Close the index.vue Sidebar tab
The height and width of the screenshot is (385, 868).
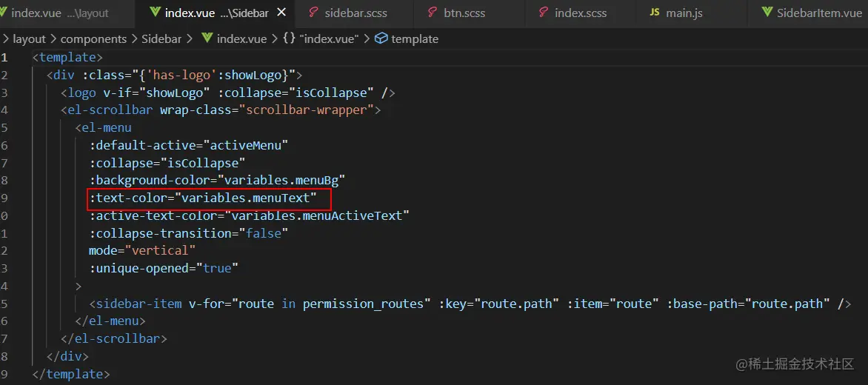pyautogui.click(x=281, y=13)
